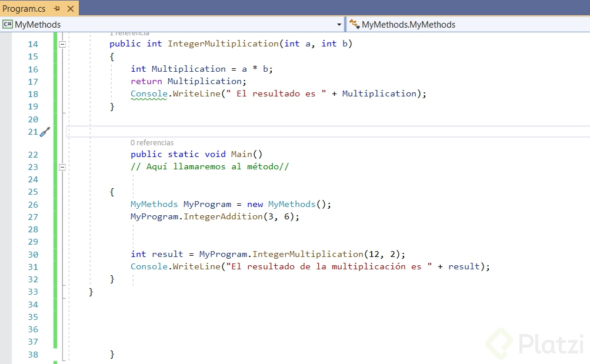Image resolution: width=590 pixels, height=364 pixels.
Task: Click the '0 referencias' CodeLens link
Action: coord(152,142)
